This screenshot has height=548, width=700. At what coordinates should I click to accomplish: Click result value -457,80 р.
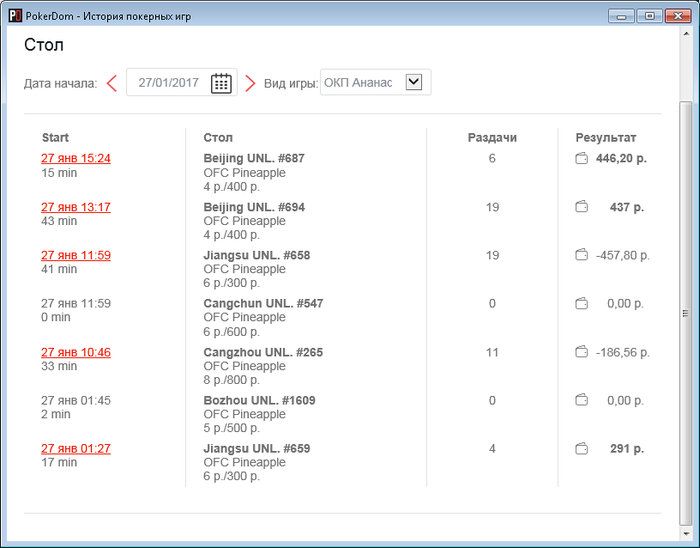(x=623, y=255)
